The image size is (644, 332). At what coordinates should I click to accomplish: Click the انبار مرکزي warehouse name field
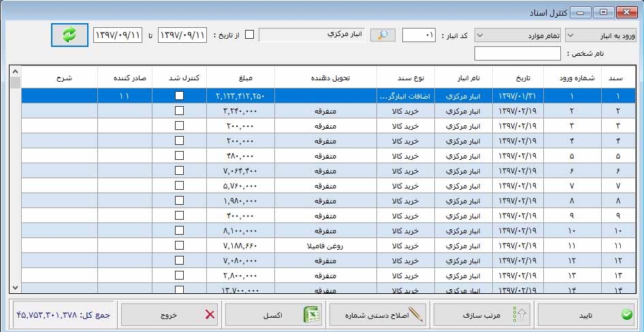[x=312, y=35]
